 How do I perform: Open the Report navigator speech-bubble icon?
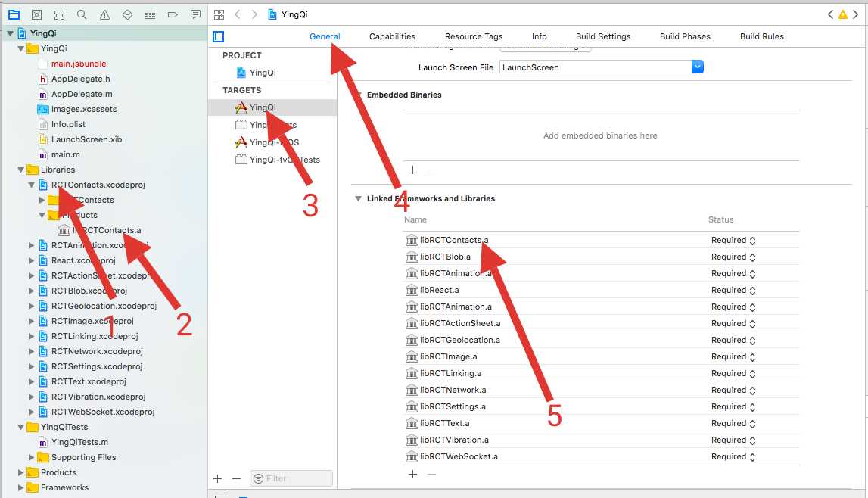195,15
